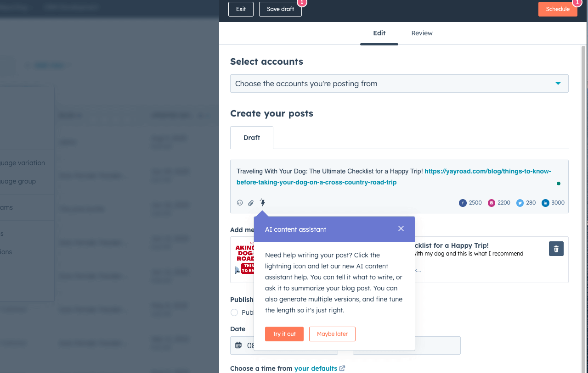Click the Instagram character count icon
This screenshot has height=373, width=588.
click(492, 203)
